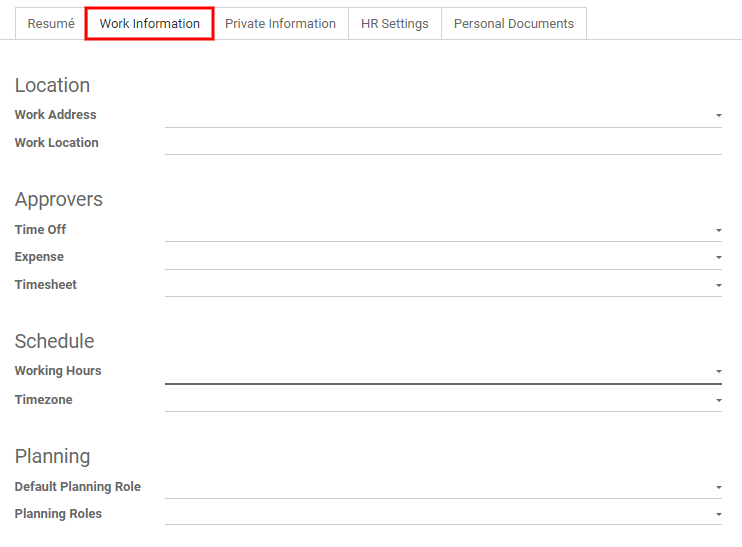Click the Timezone field label

point(44,400)
